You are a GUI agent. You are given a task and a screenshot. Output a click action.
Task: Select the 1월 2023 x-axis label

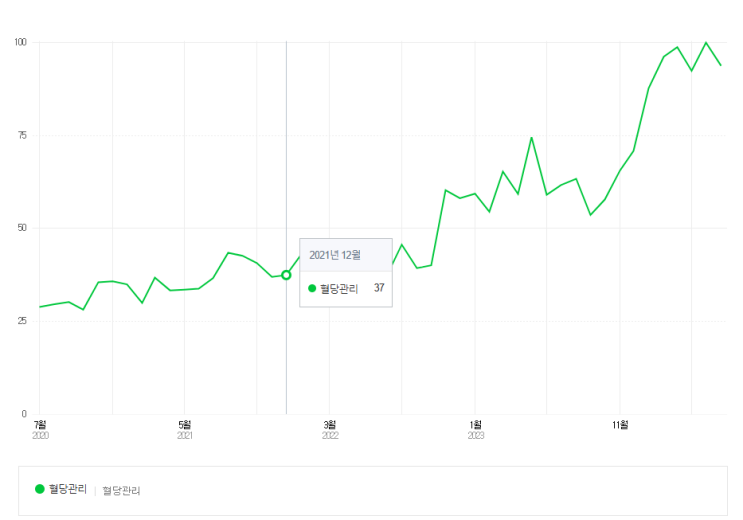[476, 429]
